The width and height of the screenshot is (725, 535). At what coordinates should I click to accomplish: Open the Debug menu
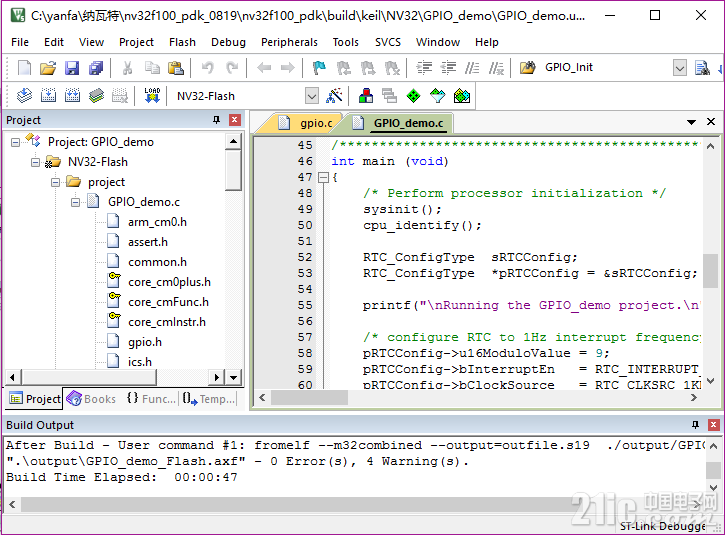228,42
